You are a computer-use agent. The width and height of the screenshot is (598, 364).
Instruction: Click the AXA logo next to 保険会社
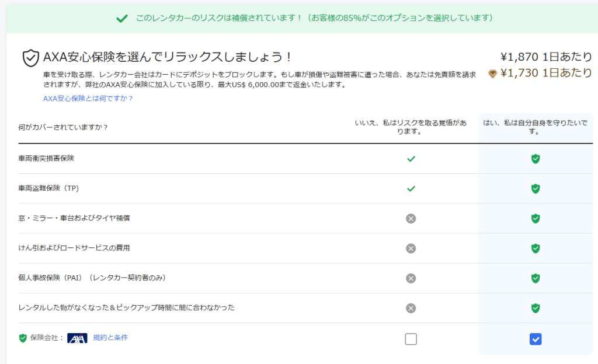(77, 338)
